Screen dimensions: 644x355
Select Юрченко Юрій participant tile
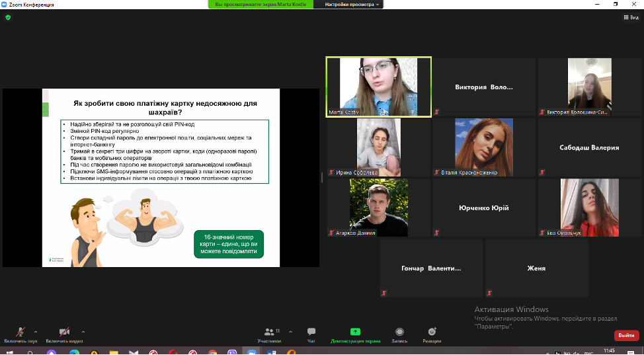tap(484, 208)
